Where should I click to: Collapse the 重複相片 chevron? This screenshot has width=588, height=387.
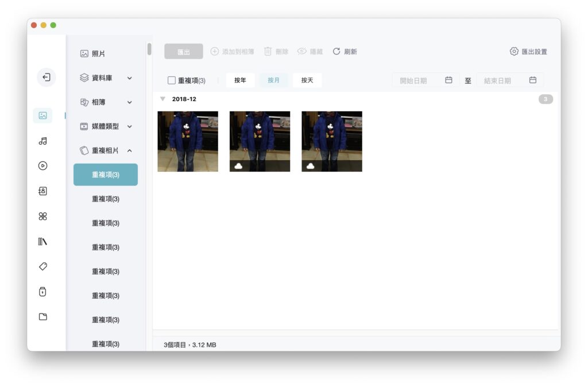pos(129,151)
